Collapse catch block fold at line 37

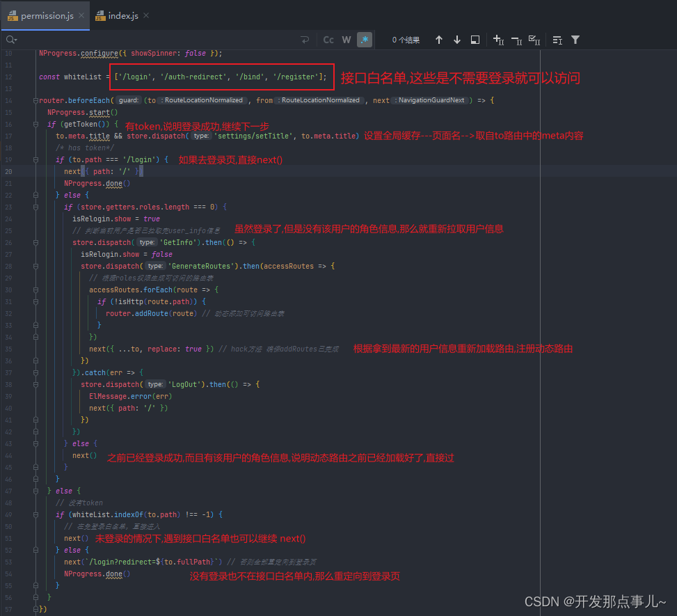(36, 373)
